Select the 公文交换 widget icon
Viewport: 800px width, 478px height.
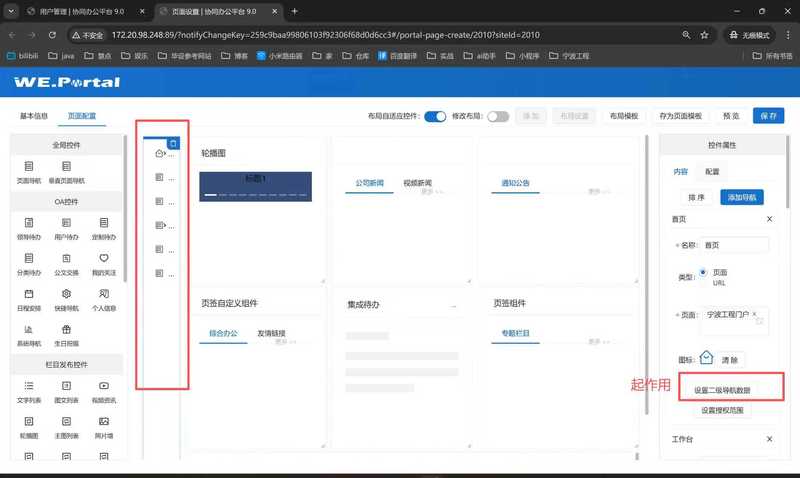pyautogui.click(x=66, y=259)
